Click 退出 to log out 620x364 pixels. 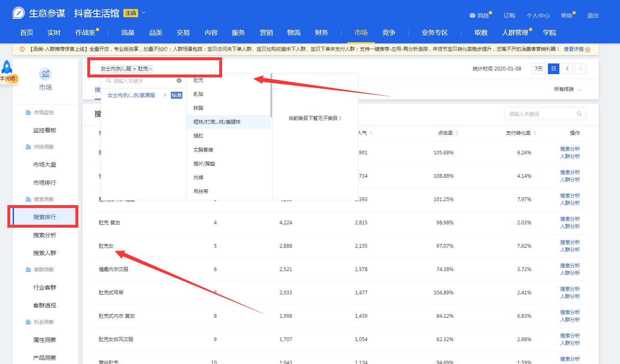(593, 16)
